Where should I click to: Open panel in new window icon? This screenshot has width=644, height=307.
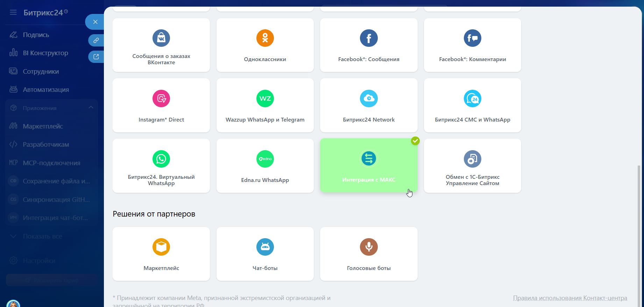[x=96, y=57]
